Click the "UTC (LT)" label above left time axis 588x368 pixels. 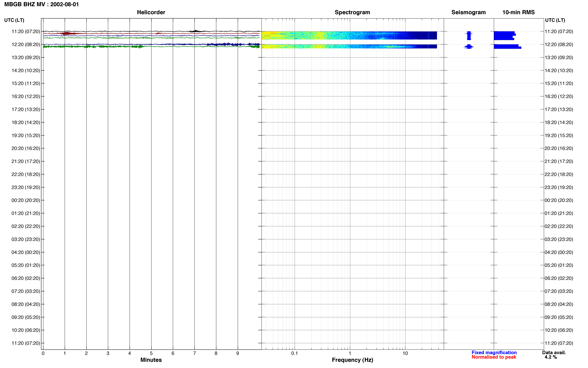tap(14, 20)
